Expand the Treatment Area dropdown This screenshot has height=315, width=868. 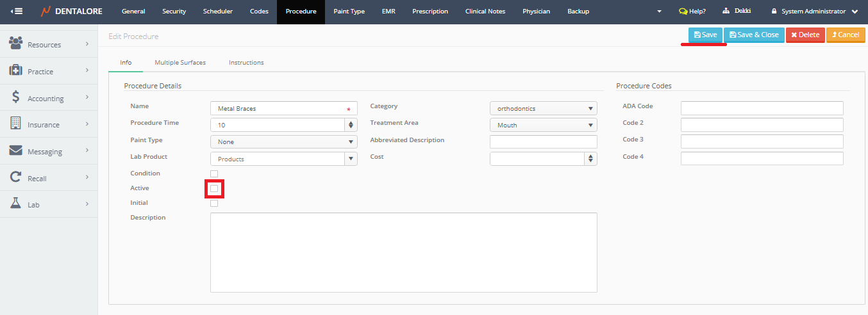point(543,125)
